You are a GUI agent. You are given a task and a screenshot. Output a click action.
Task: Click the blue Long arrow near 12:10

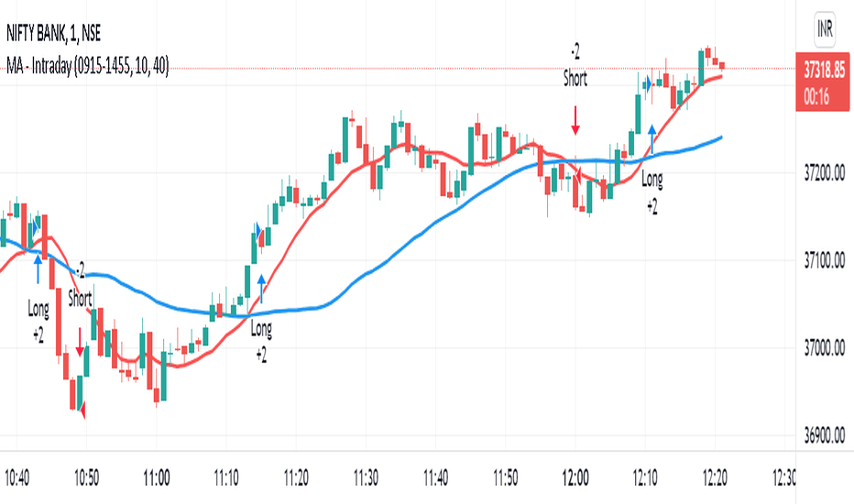[651, 139]
